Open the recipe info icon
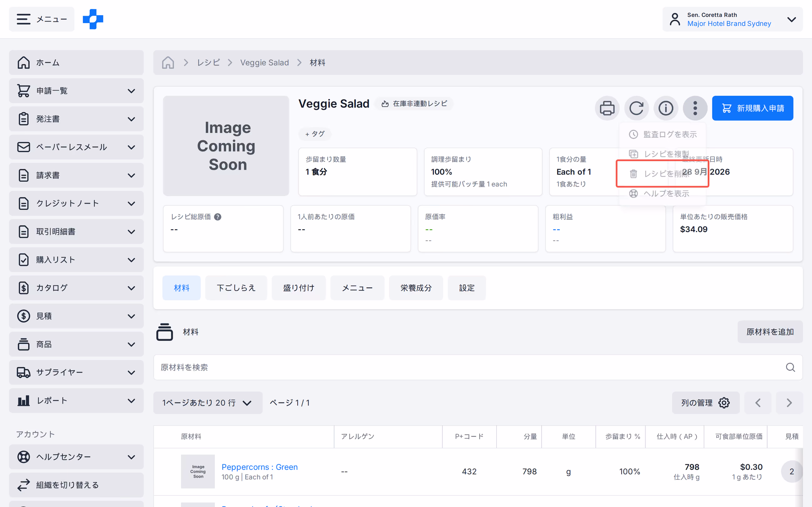Image resolution: width=812 pixels, height=507 pixels. coord(666,108)
